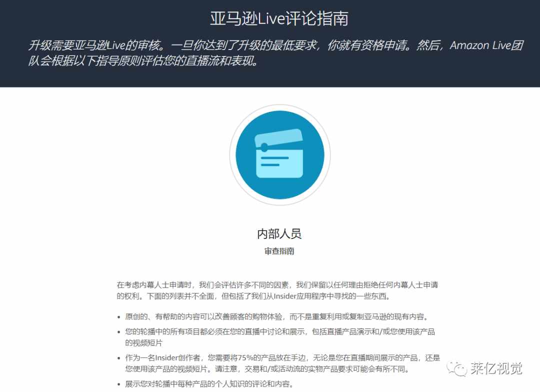Viewport: 540px width, 392px height.
Task: Click the paragraph beginning "在考虑内幕人士申请时"
Action: click(277, 290)
